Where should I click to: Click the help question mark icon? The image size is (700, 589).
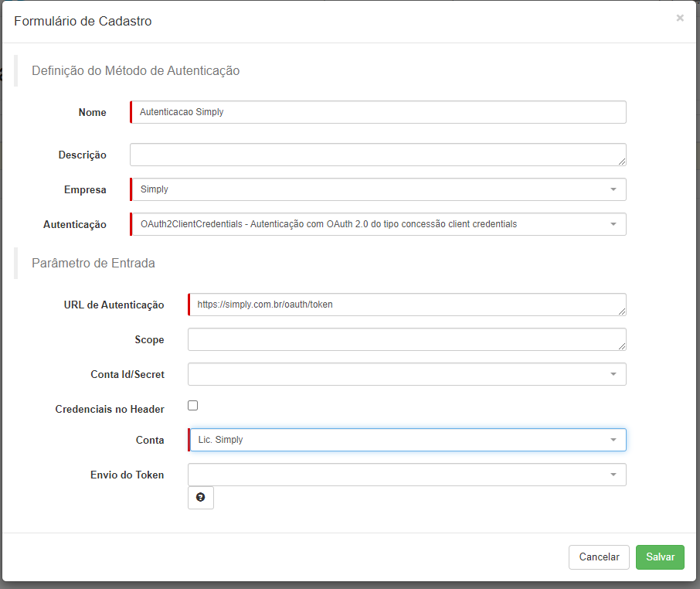(x=200, y=498)
